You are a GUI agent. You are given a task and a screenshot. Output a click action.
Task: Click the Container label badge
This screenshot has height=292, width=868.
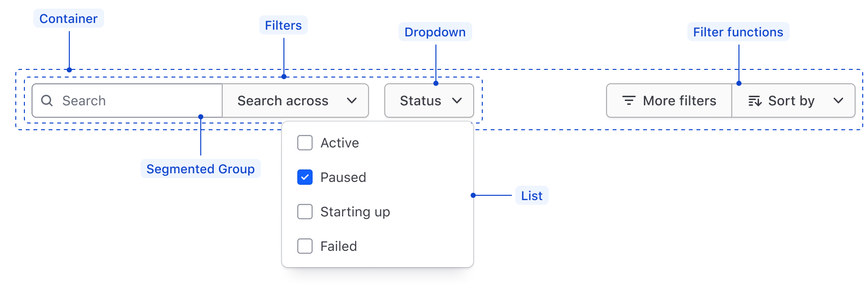(x=68, y=18)
